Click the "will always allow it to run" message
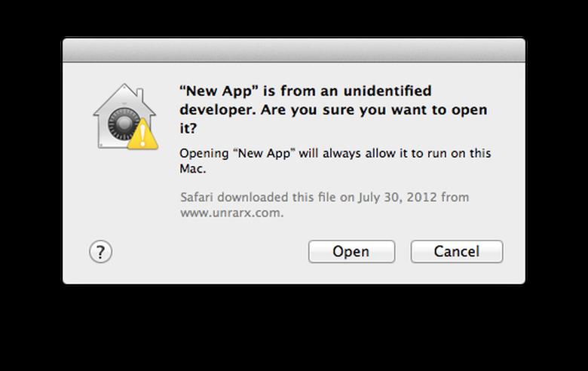 pos(335,161)
